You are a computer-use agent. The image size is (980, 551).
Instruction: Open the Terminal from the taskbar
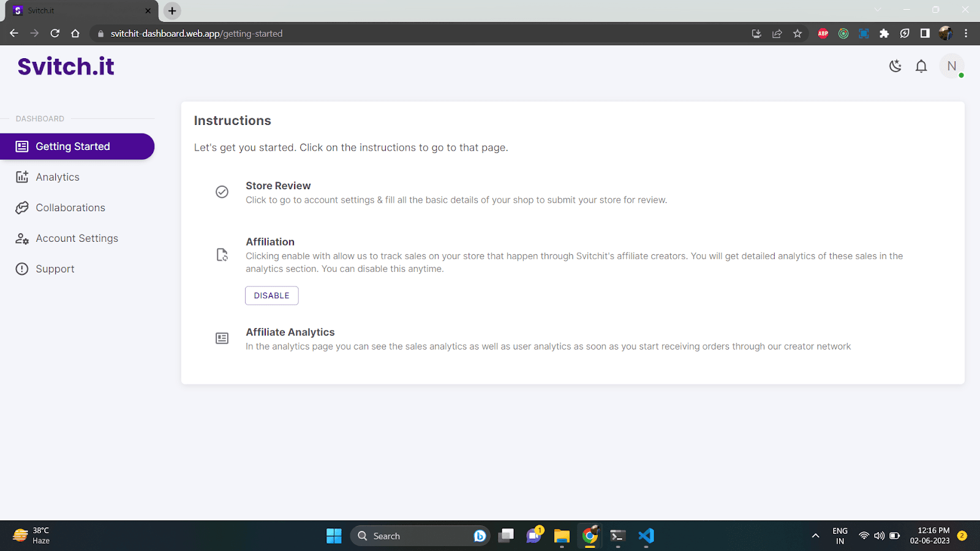617,536
